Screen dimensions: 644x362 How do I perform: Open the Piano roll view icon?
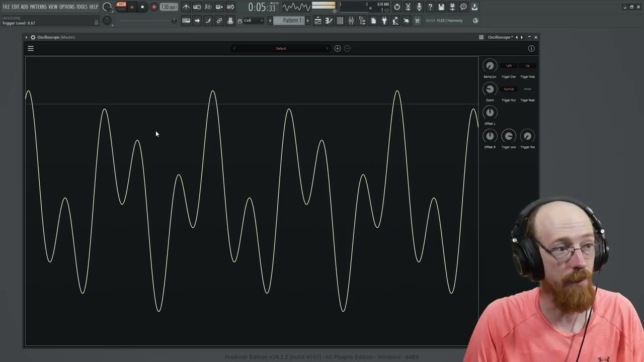click(329, 21)
